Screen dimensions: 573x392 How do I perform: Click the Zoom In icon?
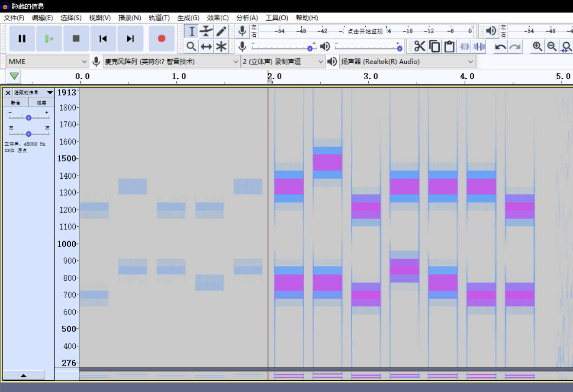[x=537, y=46]
